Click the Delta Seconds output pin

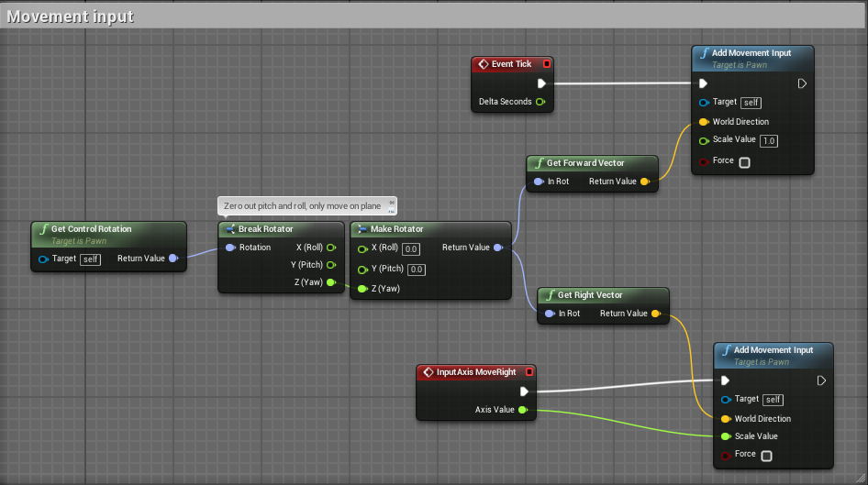pyautogui.click(x=540, y=102)
